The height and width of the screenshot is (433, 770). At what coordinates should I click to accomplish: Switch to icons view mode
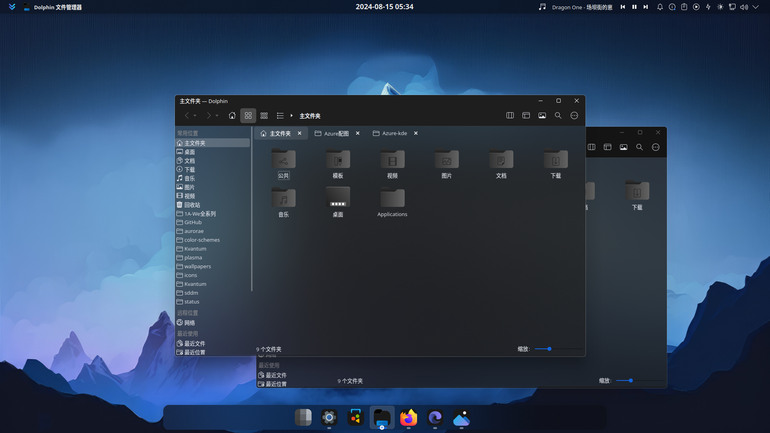(x=248, y=116)
